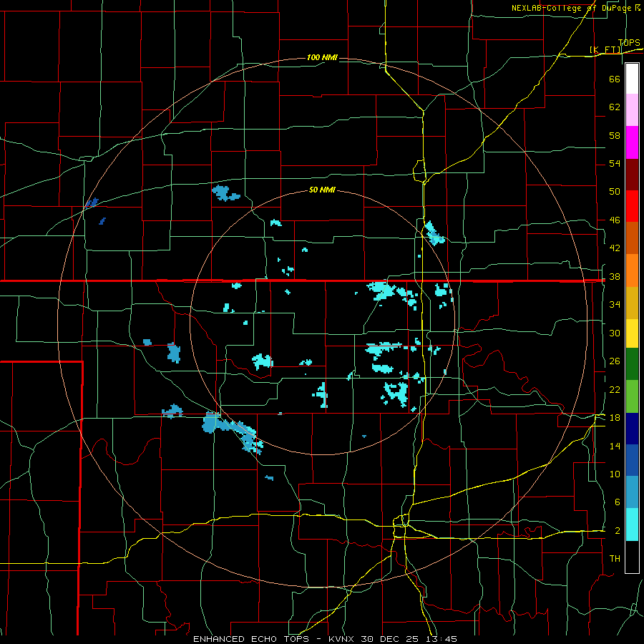
Task: Pick the gold legend swatch
Action: 632,303
